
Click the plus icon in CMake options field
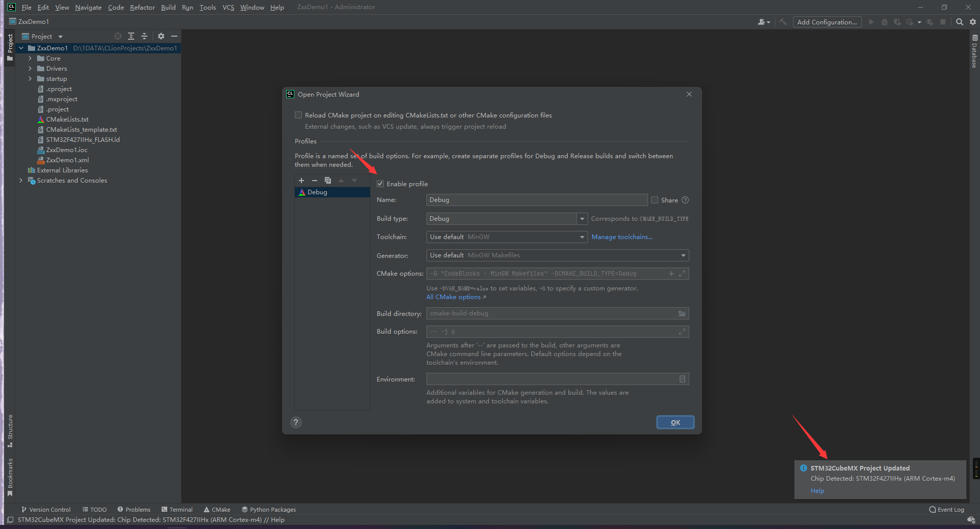coord(671,274)
